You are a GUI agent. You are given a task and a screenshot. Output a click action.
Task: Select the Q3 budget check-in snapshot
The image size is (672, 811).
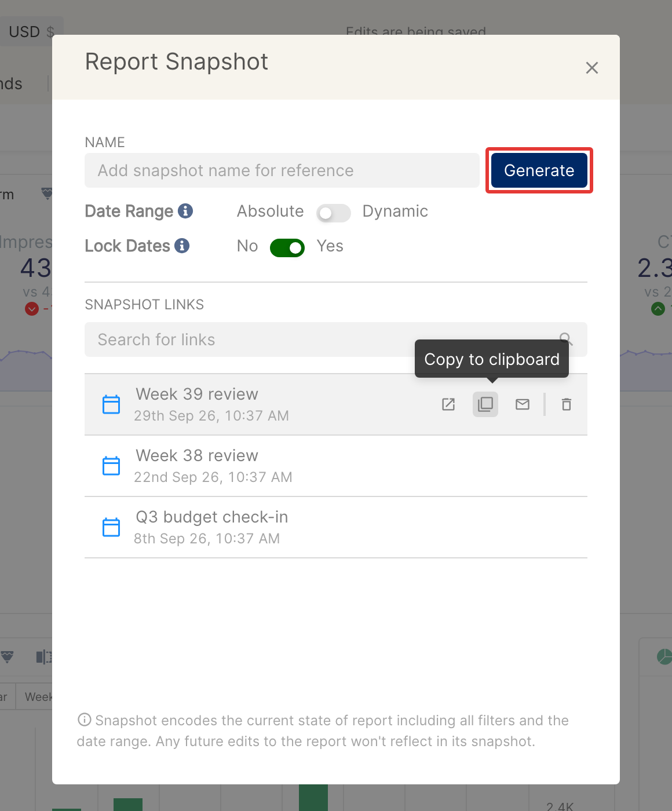[336, 527]
